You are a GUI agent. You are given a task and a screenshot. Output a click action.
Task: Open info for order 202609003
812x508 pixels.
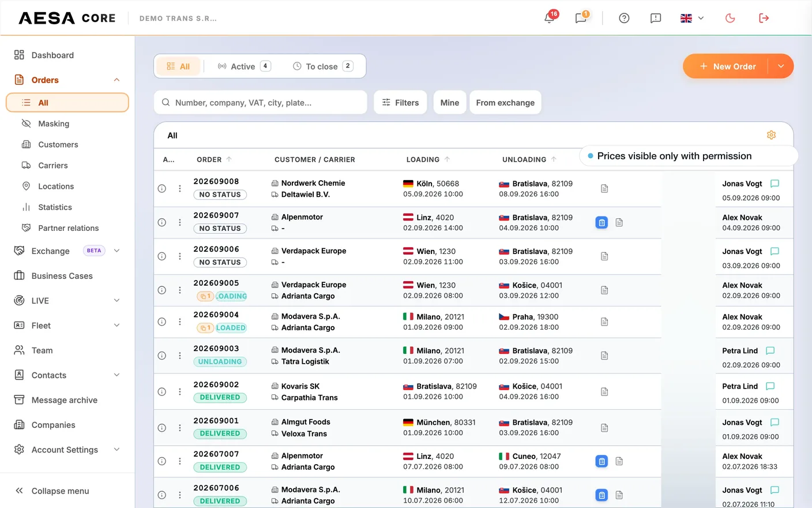(x=162, y=356)
